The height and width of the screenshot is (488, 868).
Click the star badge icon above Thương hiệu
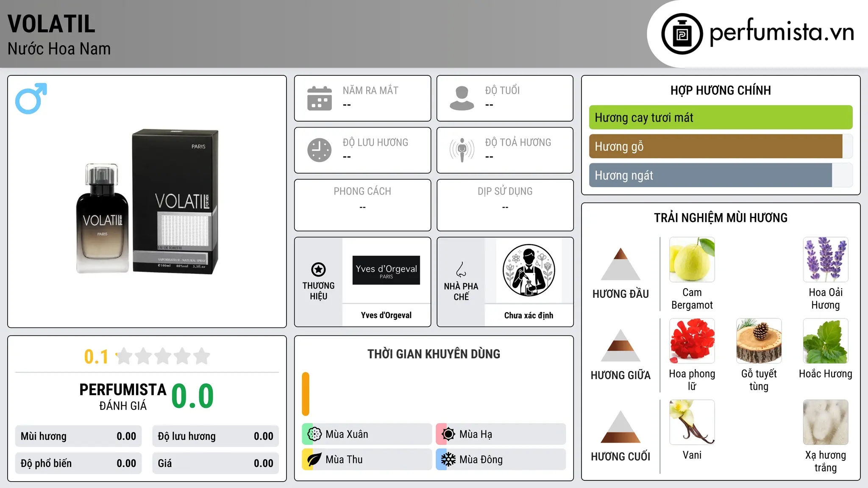click(x=318, y=269)
